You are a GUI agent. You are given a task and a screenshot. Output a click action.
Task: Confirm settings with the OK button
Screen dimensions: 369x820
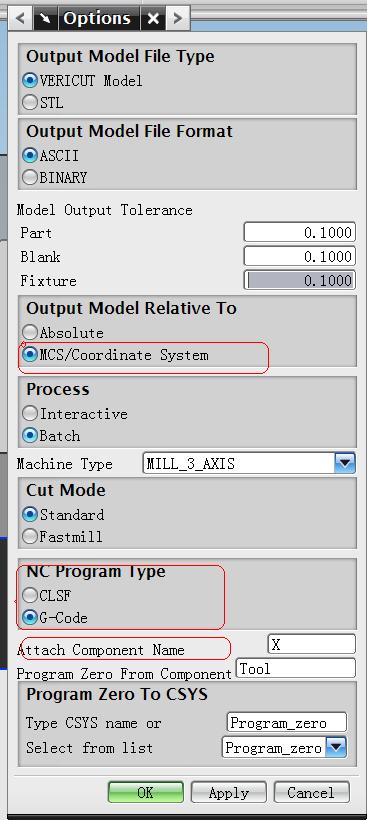(146, 793)
